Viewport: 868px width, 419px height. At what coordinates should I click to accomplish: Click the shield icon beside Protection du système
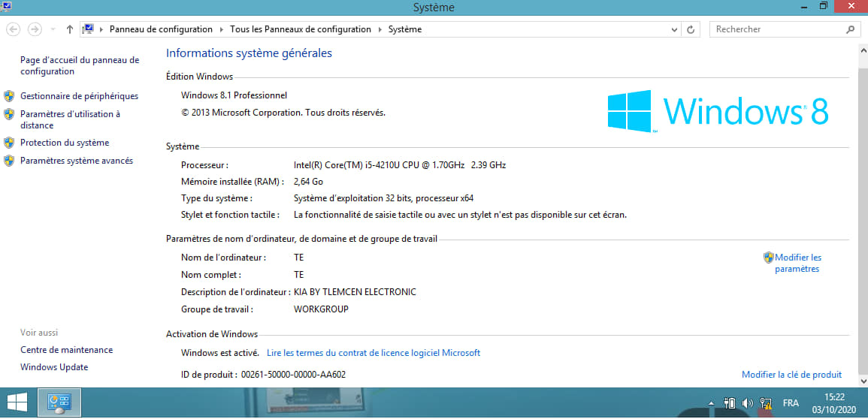(x=9, y=143)
